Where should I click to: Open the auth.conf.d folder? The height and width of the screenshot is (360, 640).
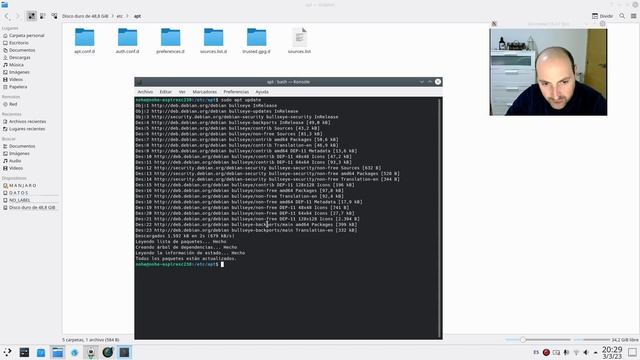(127, 40)
